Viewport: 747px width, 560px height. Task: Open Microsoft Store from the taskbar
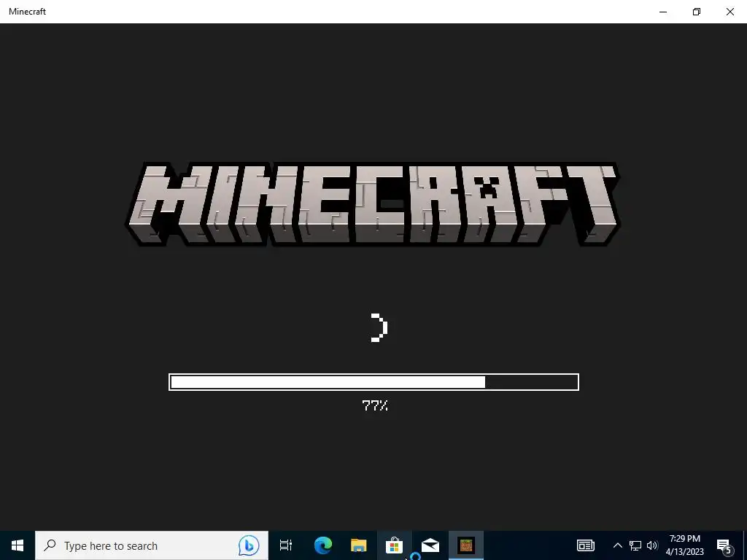(395, 545)
